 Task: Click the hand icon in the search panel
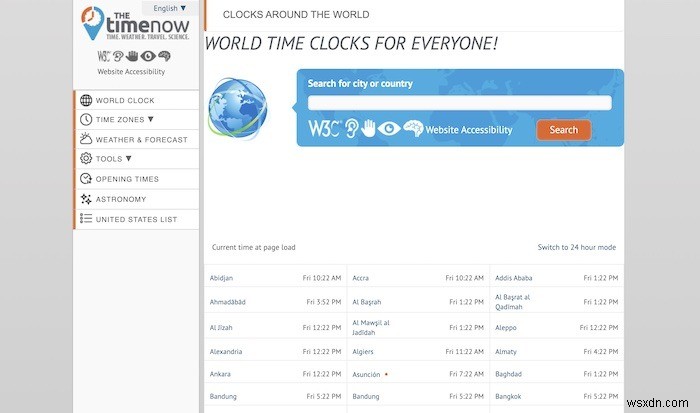(368, 128)
